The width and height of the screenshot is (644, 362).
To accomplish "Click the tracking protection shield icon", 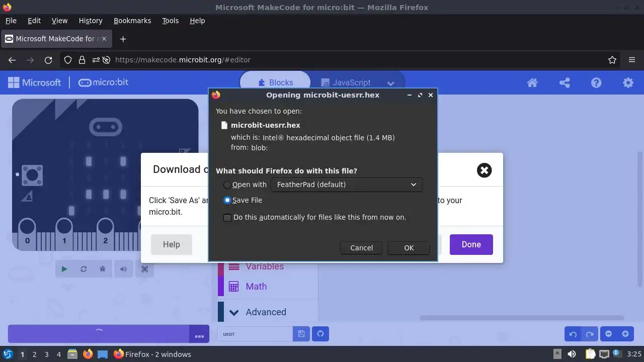I will (x=68, y=60).
